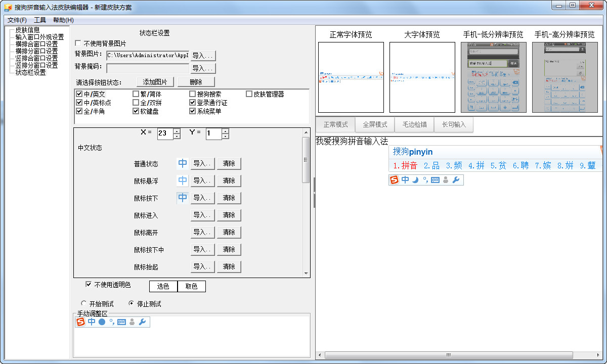
Task: Click the soft keyboard icon in 手动调整区
Action: pyautogui.click(x=121, y=322)
